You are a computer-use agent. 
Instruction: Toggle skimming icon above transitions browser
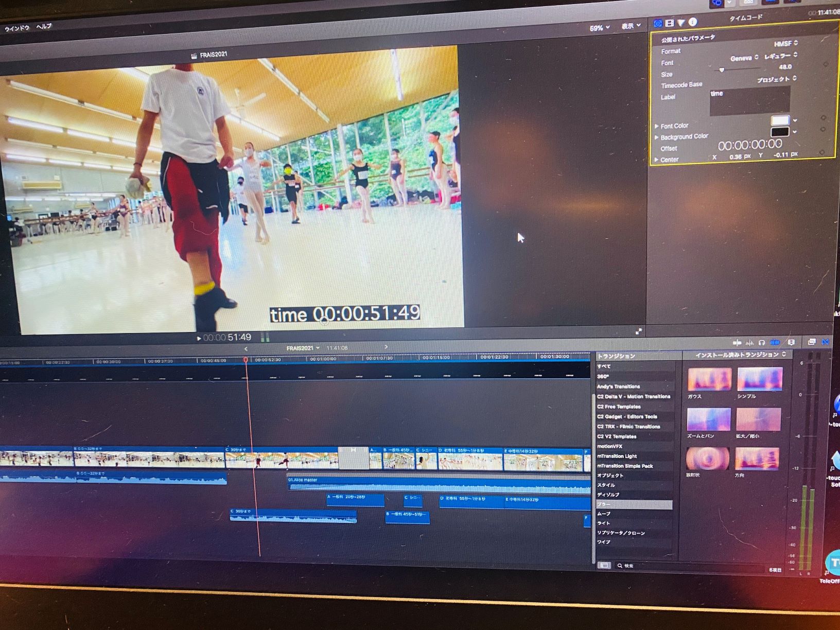tap(737, 343)
